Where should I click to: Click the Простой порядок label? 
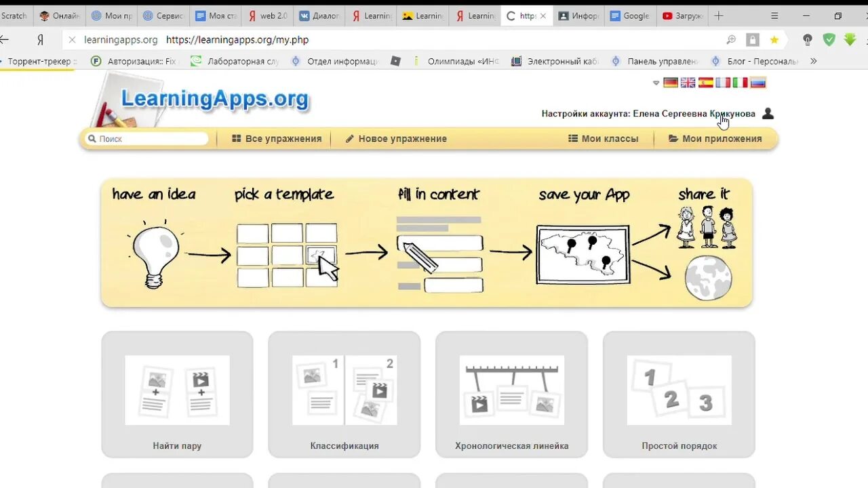[679, 446]
